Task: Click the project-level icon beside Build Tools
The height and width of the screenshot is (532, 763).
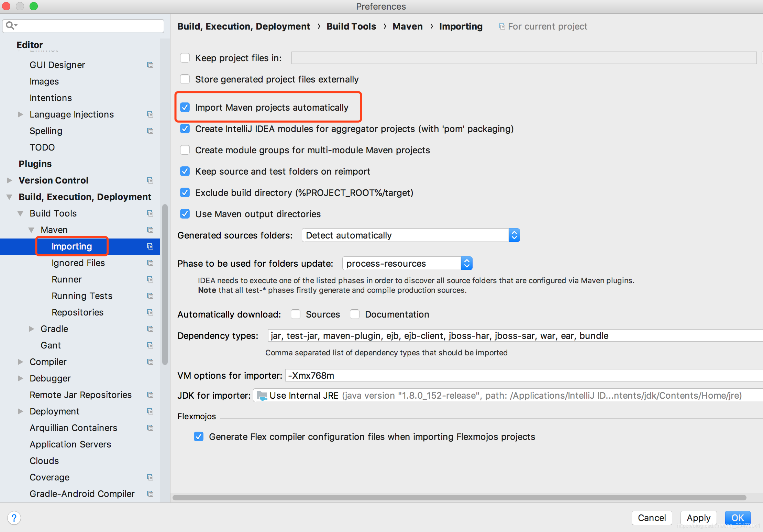Action: pos(150,213)
